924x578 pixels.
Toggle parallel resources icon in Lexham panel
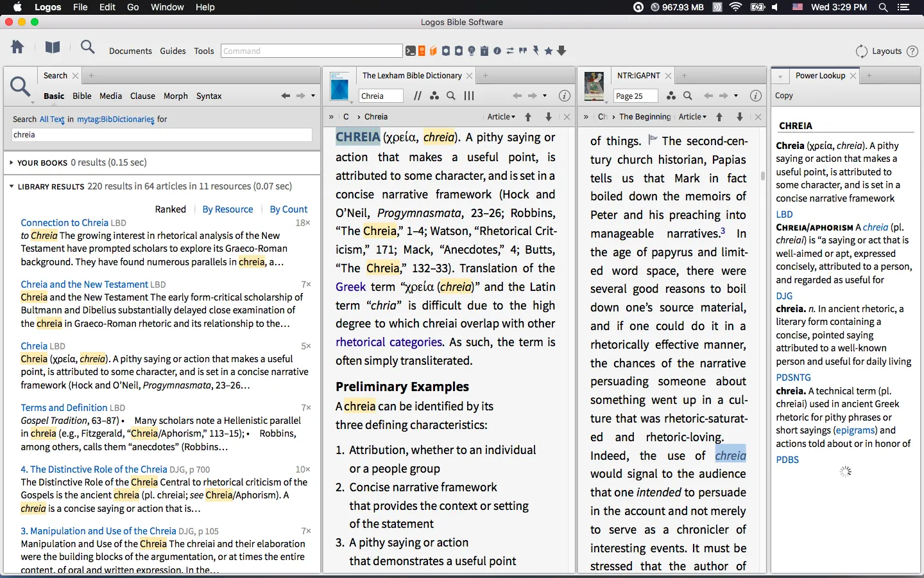click(418, 96)
